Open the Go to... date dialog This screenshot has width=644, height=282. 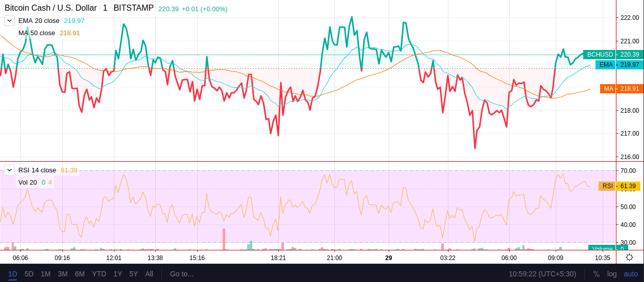pos(182,274)
